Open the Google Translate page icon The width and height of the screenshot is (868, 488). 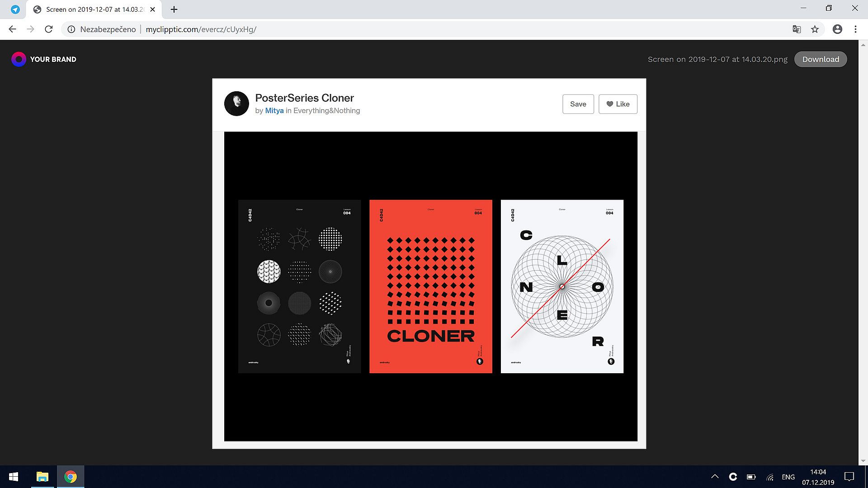[x=797, y=29]
